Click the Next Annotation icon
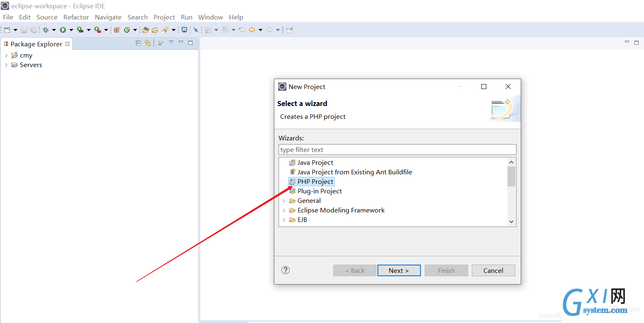 (207, 30)
